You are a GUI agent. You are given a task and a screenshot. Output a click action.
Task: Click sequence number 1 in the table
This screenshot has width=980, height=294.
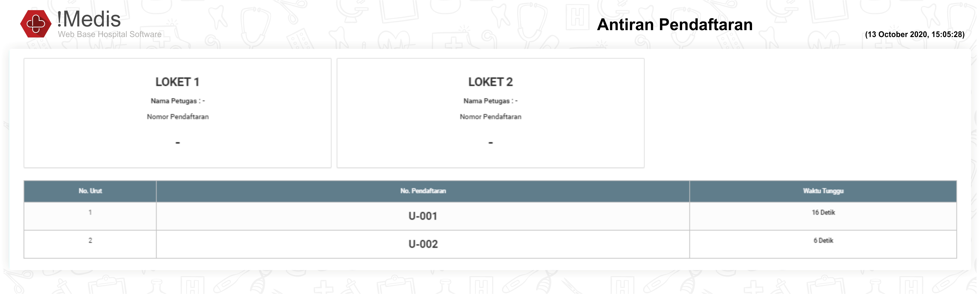pos(90,212)
